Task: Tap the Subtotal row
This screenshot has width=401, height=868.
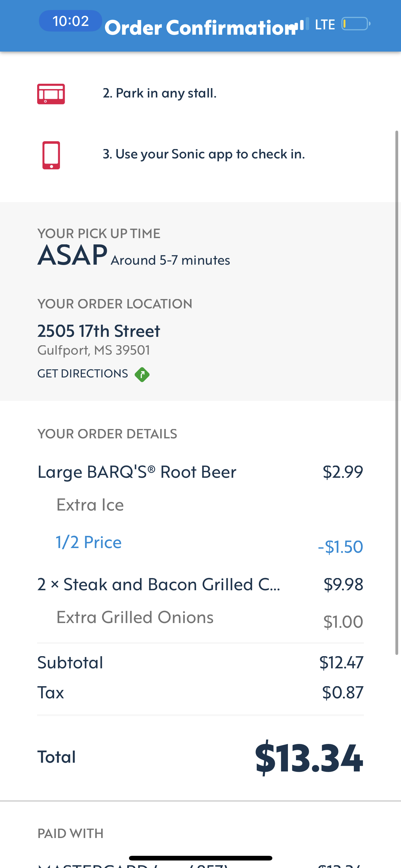Action: 200,662
